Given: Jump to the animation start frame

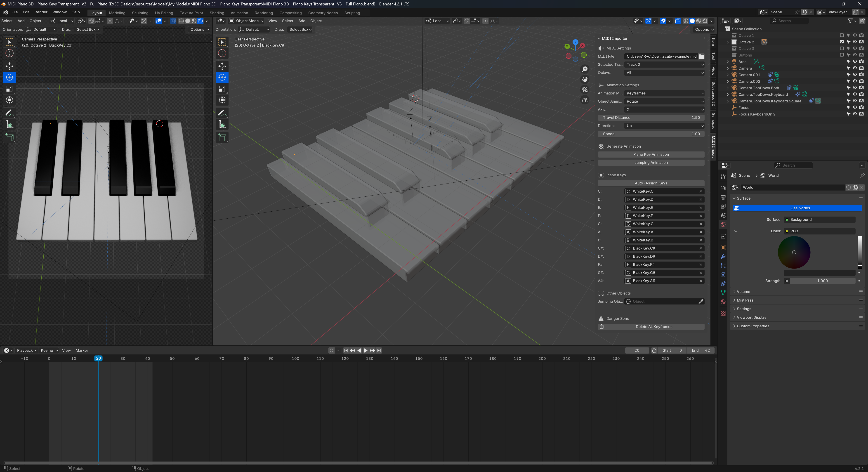Looking at the screenshot, I should pyautogui.click(x=346, y=350).
